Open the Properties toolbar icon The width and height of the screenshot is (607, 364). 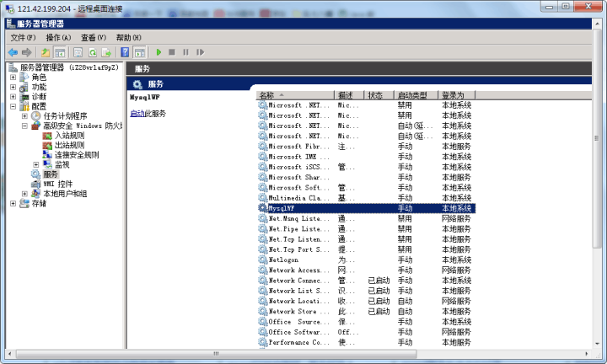[x=78, y=52]
